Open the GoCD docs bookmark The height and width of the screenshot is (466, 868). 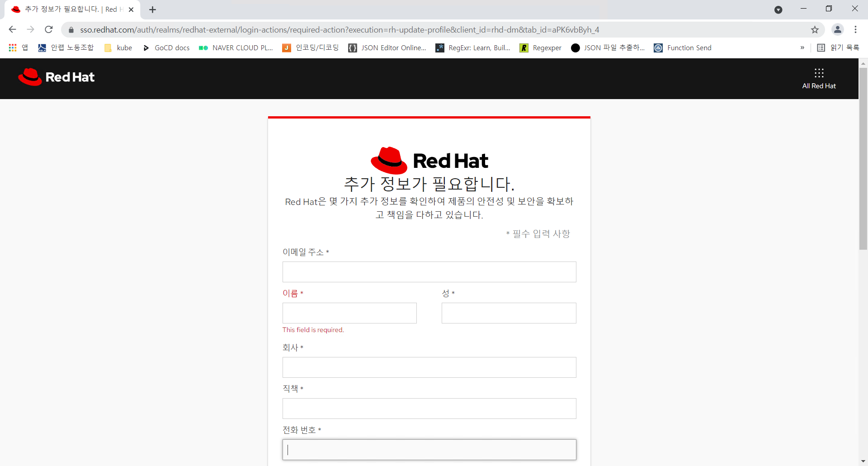(x=166, y=48)
